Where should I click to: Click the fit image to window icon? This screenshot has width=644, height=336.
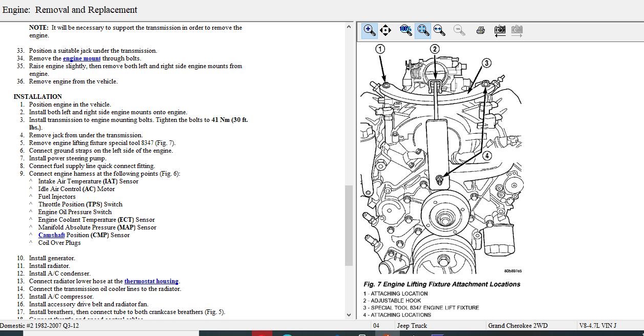pos(422,30)
